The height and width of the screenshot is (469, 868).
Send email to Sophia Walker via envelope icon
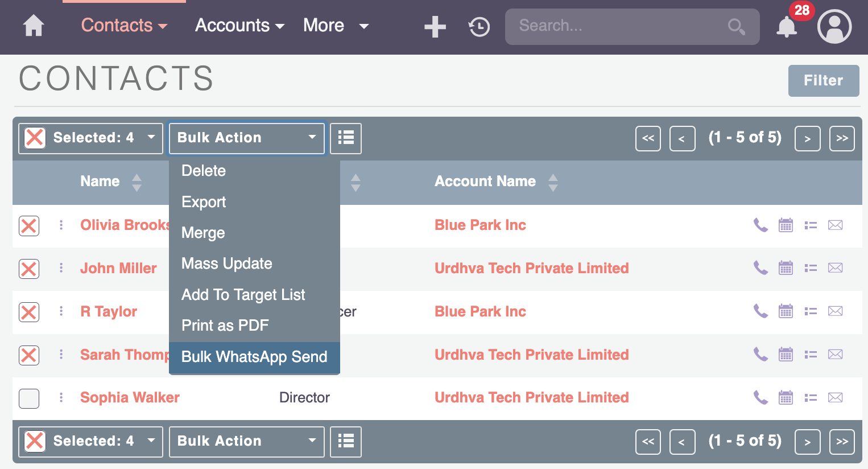(835, 398)
